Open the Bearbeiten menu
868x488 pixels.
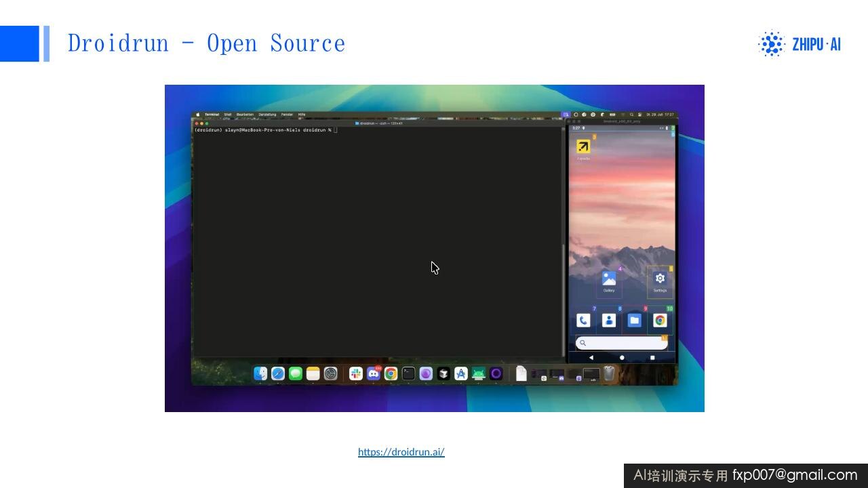point(245,115)
